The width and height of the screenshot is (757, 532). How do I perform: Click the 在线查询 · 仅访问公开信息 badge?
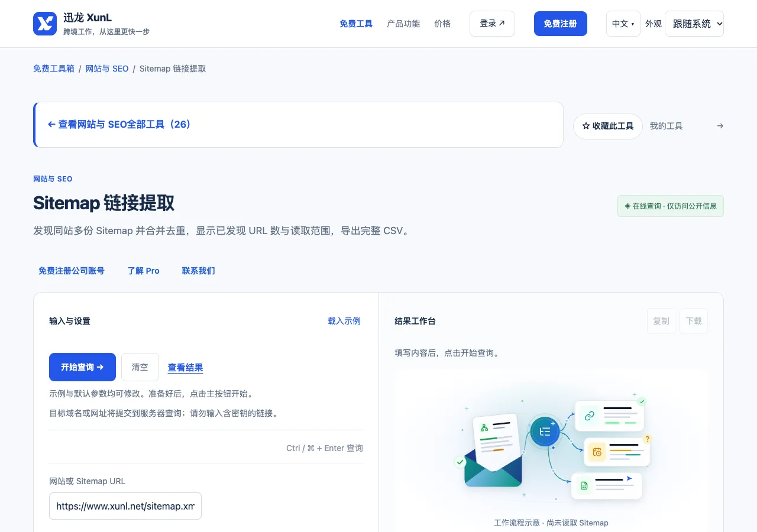(671, 206)
